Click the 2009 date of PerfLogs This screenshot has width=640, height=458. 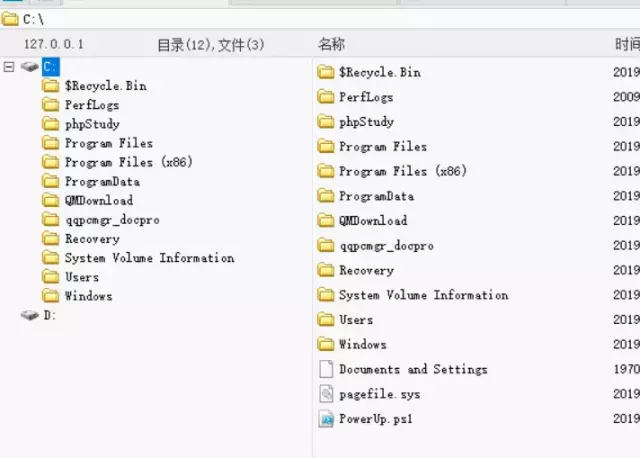627,97
